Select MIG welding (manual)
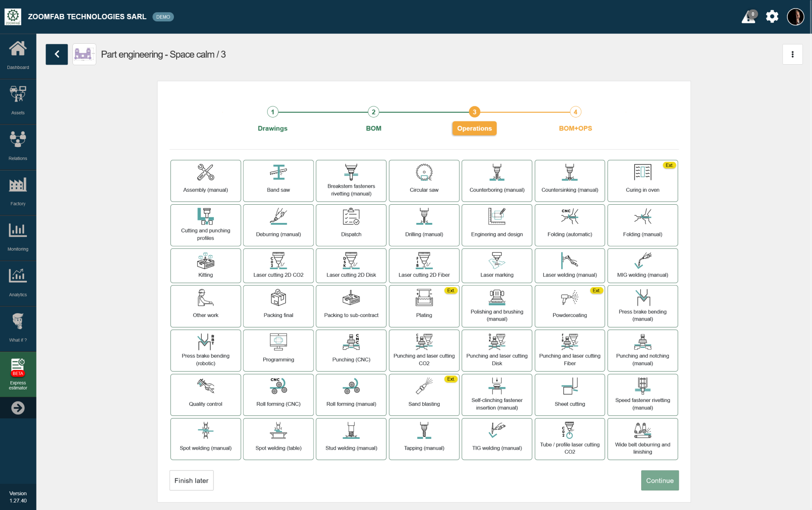Image resolution: width=812 pixels, height=510 pixels. [x=643, y=266]
